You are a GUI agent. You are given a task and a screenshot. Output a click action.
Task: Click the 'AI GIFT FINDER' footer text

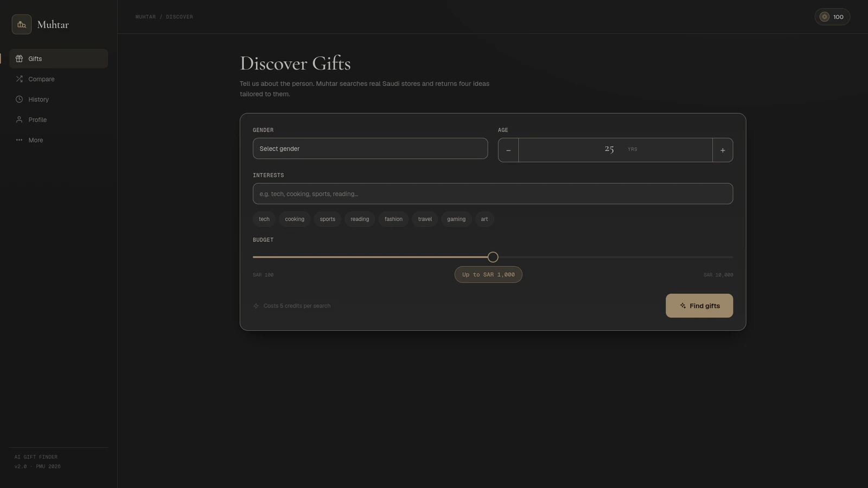click(x=36, y=457)
